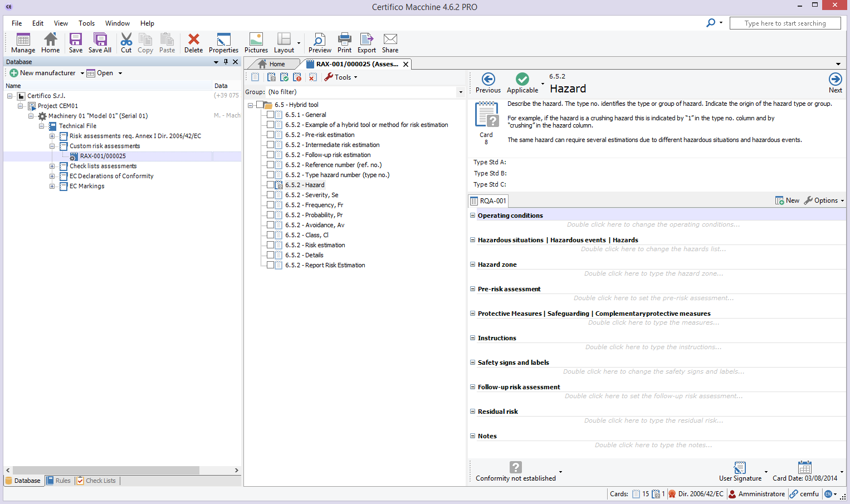Expand Risk assessments req. Annex I node

click(52, 136)
